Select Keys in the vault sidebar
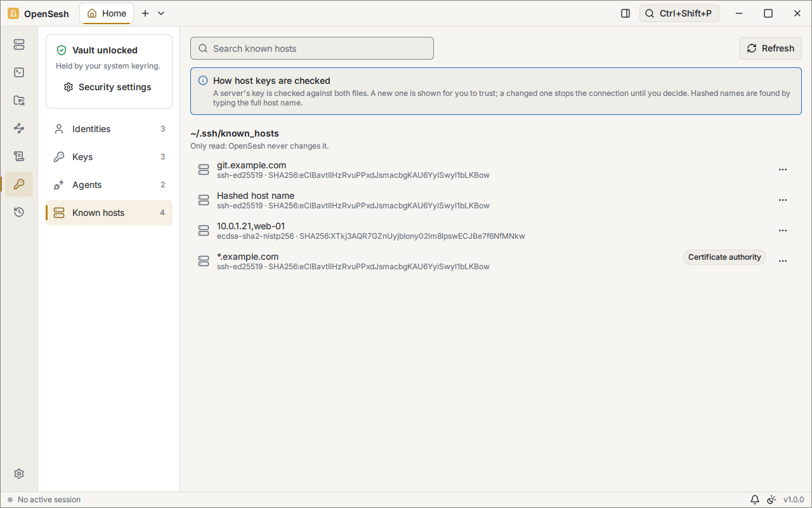This screenshot has height=508, width=812. coord(109,157)
